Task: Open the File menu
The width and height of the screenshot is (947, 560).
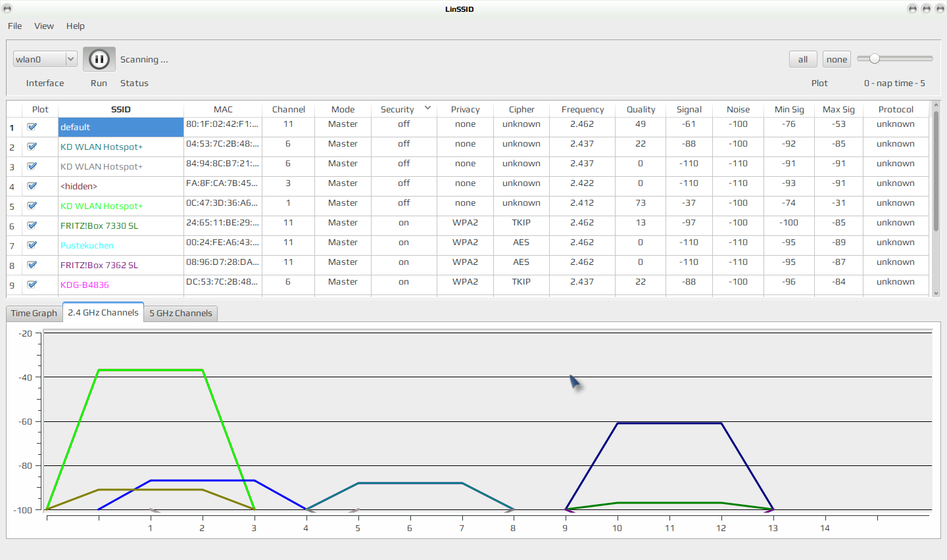Action: 15,26
